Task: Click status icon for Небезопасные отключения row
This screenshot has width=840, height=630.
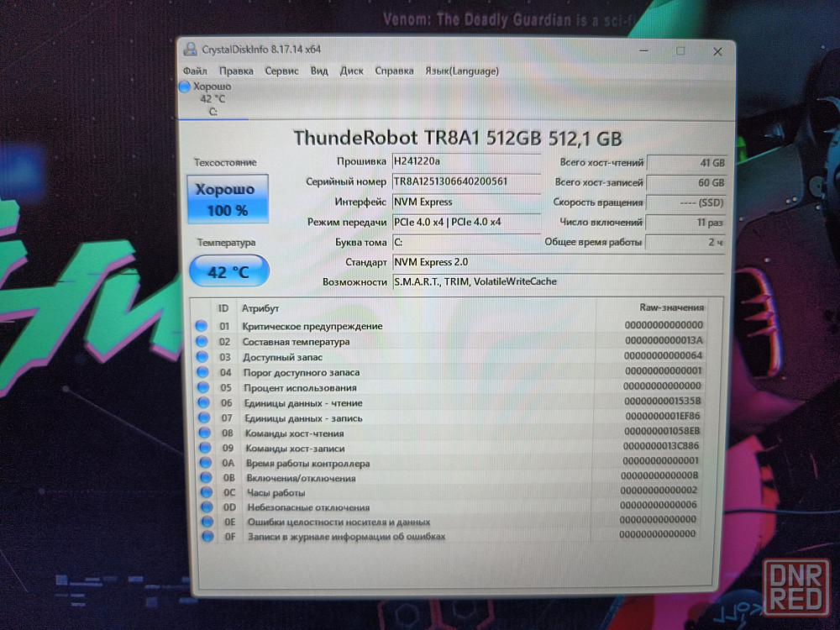Action: pos(204,507)
